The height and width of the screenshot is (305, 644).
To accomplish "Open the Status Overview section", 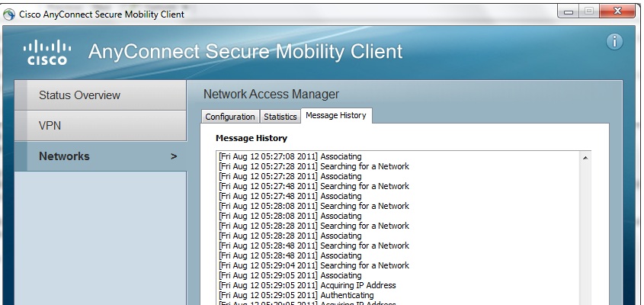I will click(101, 95).
